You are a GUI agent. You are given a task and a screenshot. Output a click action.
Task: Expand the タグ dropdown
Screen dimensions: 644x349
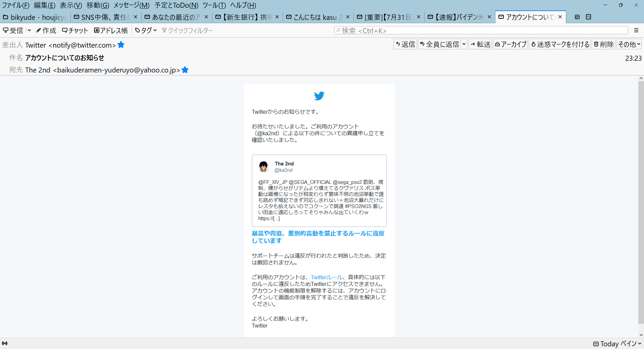point(146,31)
